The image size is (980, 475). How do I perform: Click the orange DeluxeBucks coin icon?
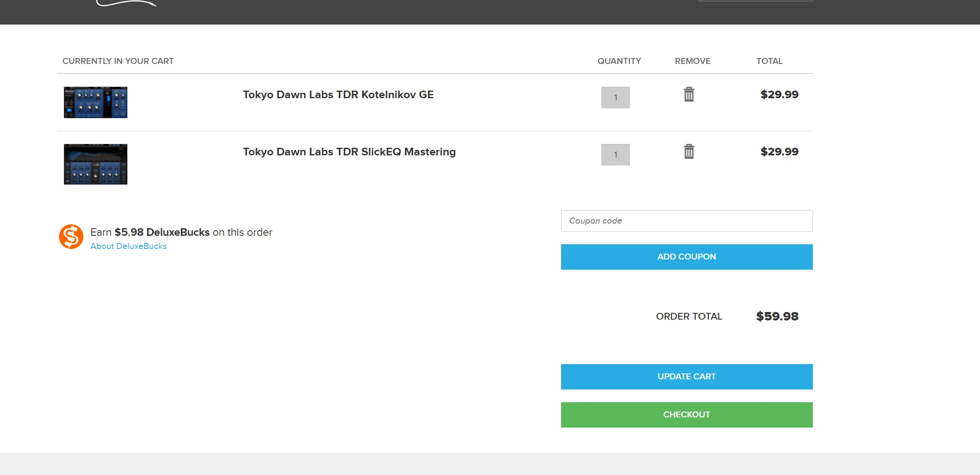(71, 237)
